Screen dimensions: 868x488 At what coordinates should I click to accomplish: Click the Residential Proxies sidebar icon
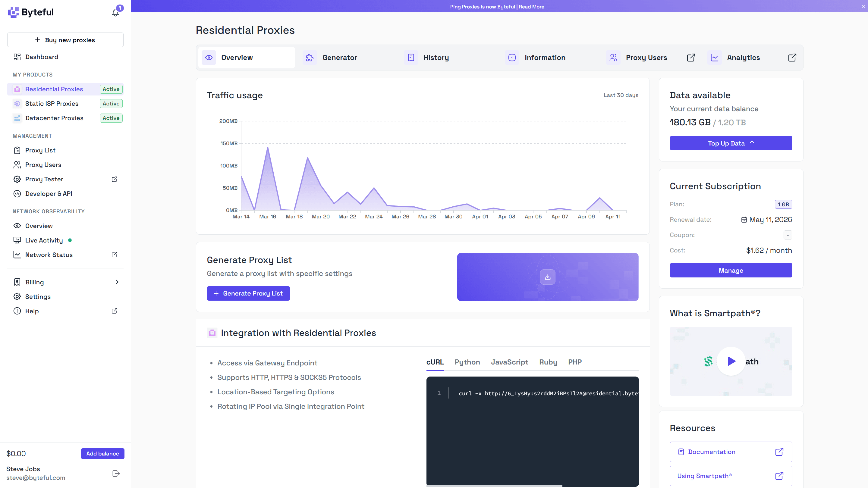pos(17,89)
